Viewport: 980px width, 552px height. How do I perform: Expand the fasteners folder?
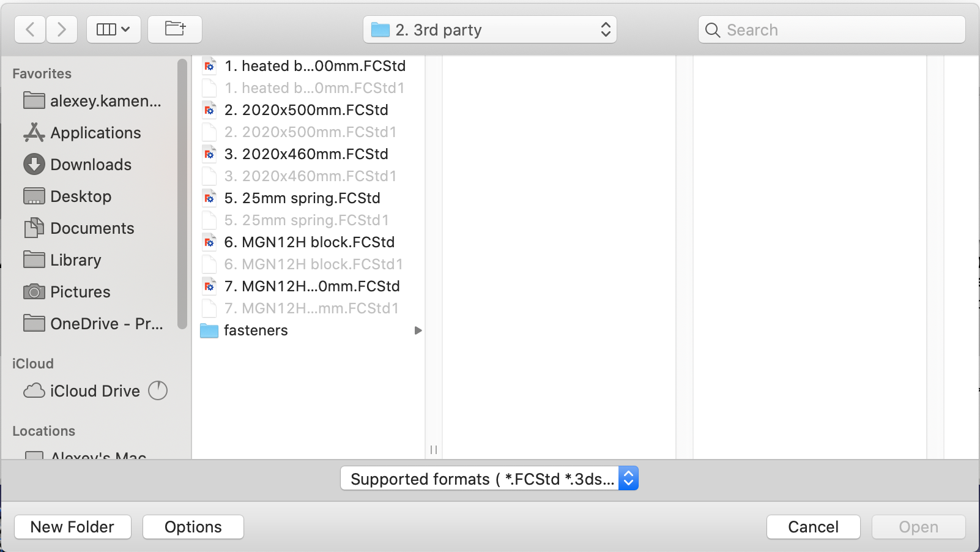[x=418, y=330]
